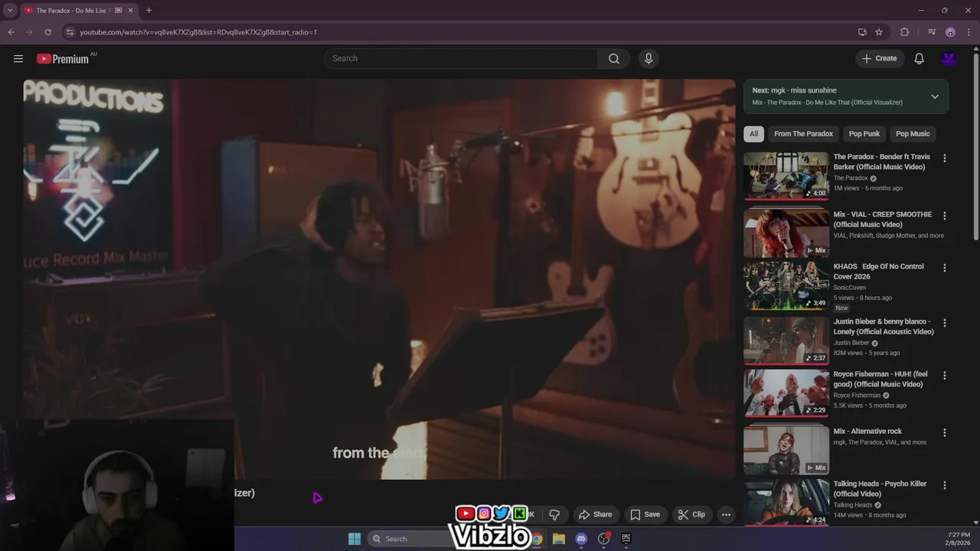Screen dimensions: 980x551
Task: Create a Clip of the video
Action: pyautogui.click(x=691, y=514)
